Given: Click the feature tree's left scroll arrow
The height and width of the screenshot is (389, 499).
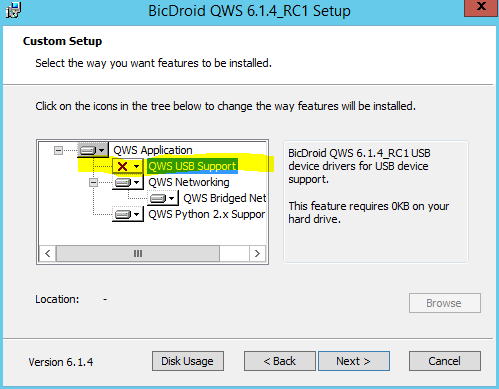Looking at the screenshot, I should [x=48, y=254].
